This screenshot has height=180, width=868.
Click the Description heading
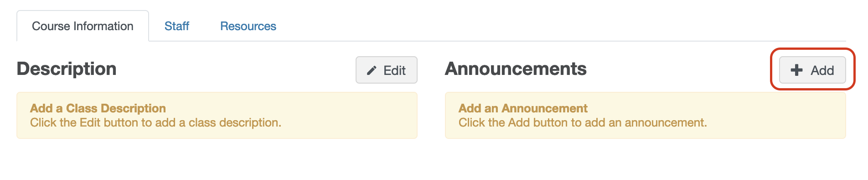point(67,69)
